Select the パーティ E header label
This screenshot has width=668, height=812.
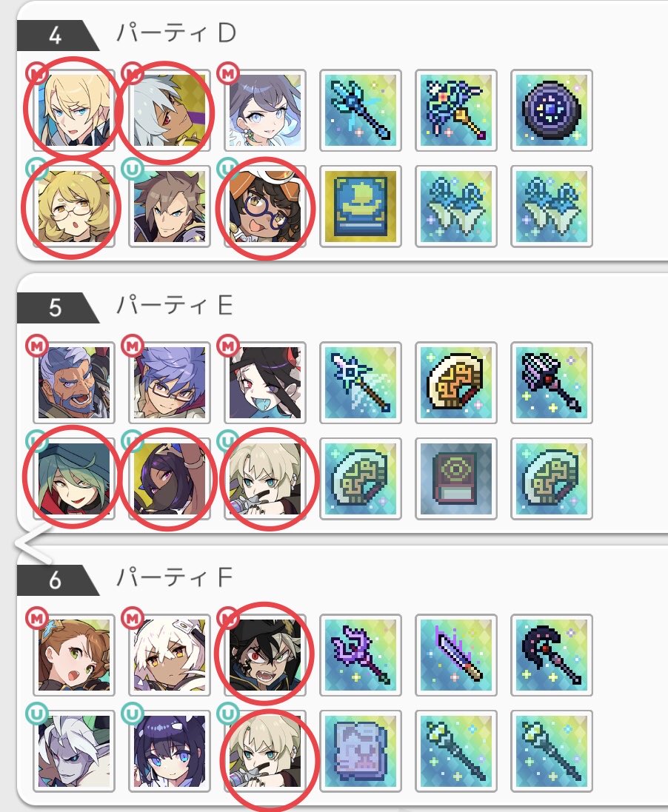point(175,305)
